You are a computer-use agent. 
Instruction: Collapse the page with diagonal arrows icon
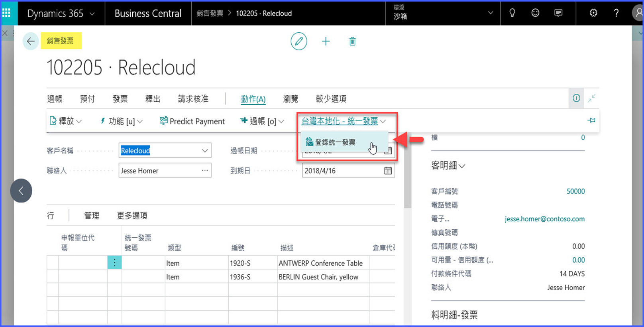click(x=592, y=98)
